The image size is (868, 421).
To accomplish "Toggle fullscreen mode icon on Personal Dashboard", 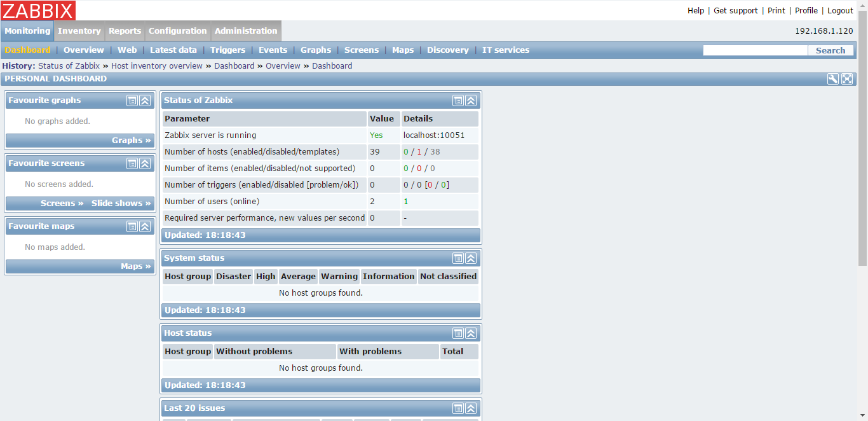I will coord(847,79).
